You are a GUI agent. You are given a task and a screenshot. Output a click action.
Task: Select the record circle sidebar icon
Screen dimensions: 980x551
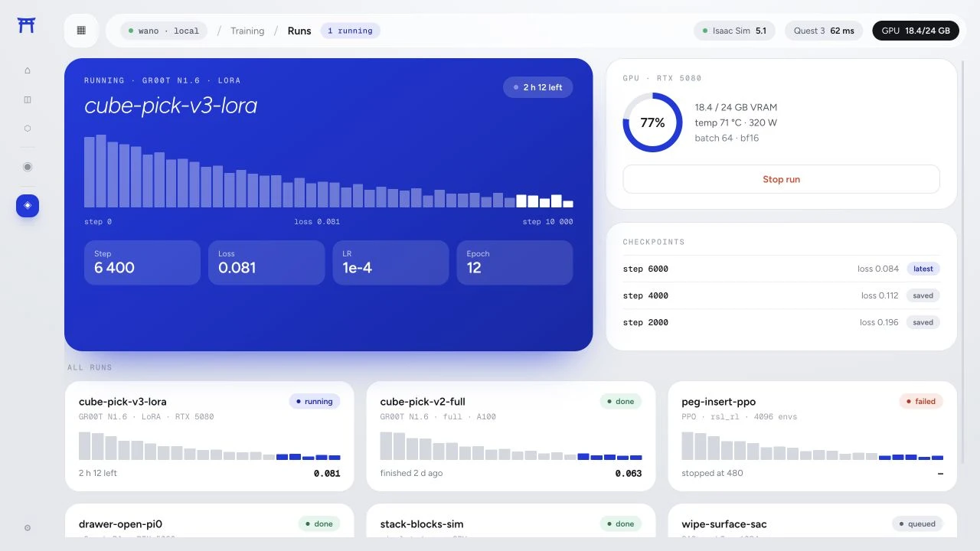28,167
